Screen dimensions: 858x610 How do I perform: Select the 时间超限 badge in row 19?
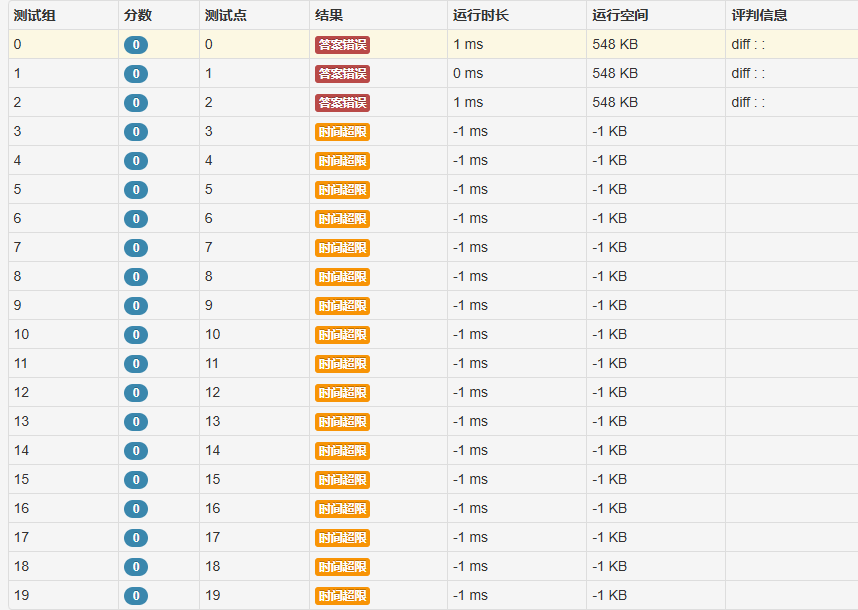tap(342, 596)
